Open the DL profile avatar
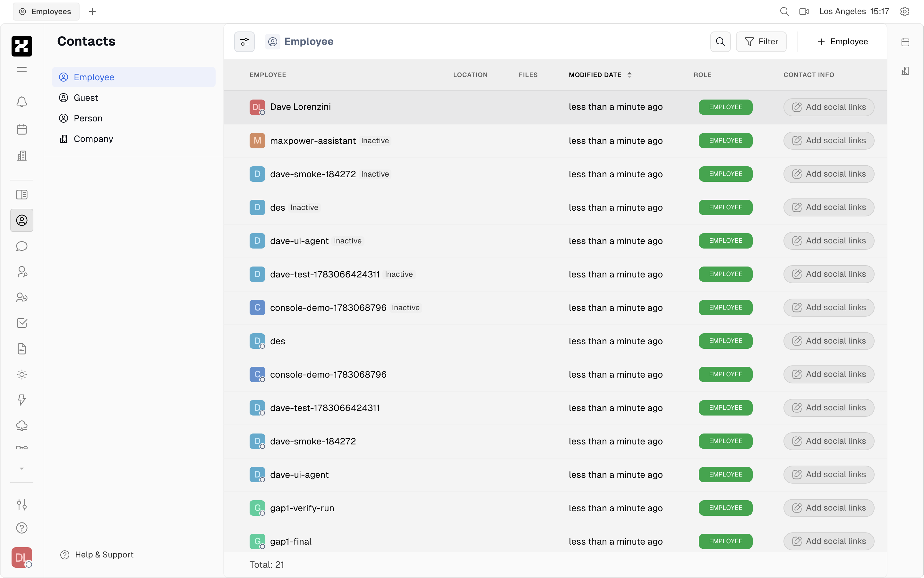 pos(22,557)
